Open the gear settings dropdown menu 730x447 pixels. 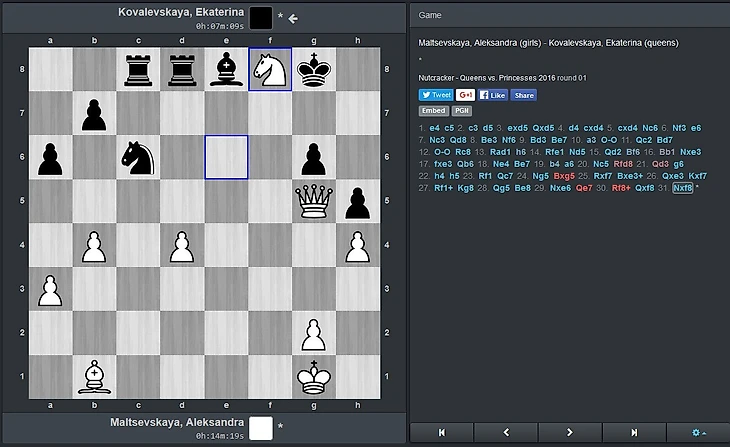pos(698,432)
